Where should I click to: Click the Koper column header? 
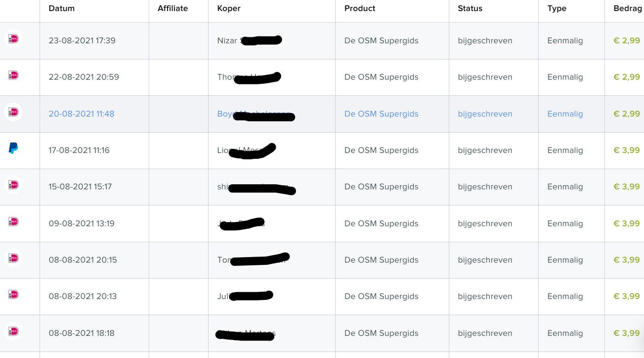tap(229, 8)
